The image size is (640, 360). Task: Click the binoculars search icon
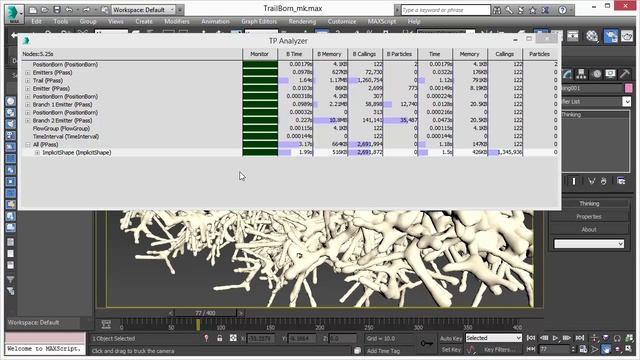pos(497,10)
